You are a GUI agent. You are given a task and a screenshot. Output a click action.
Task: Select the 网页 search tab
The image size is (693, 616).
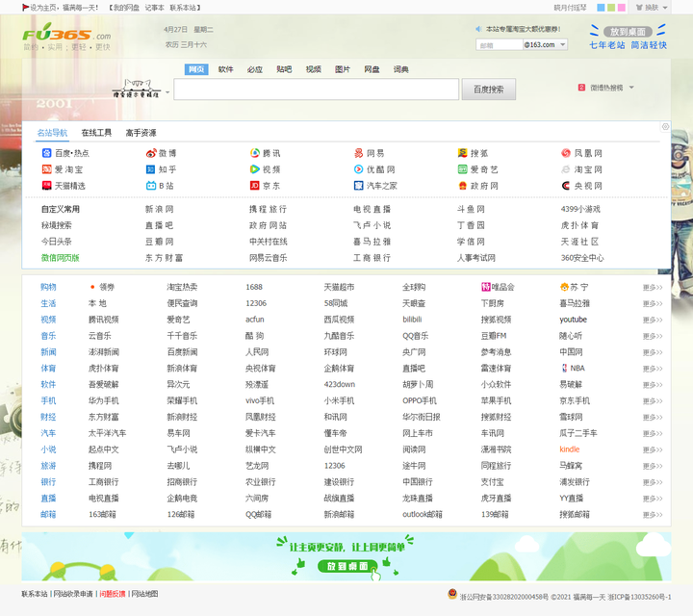[x=196, y=69]
